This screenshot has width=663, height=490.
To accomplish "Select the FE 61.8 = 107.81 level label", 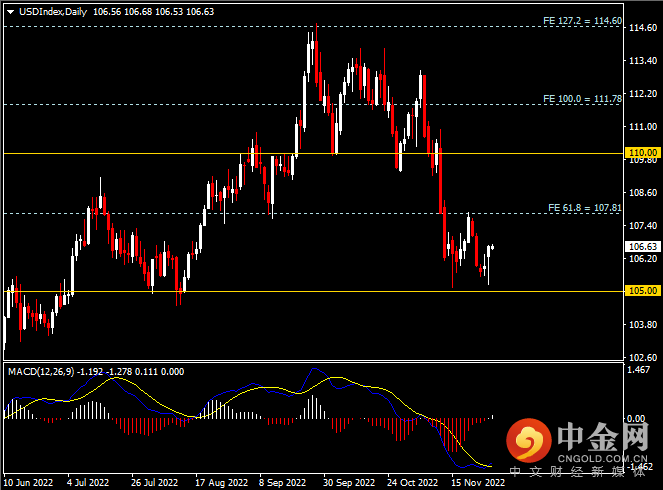I will point(585,207).
